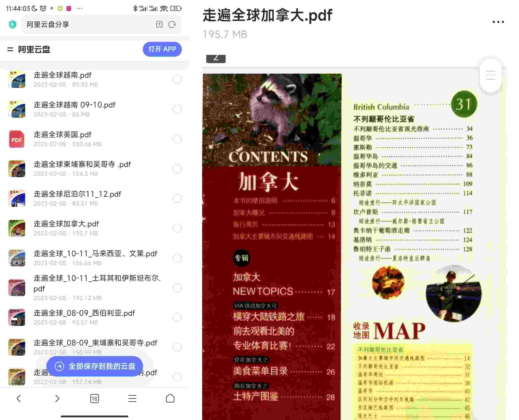Viewport: 519px width, 420px height.
Task: Click 全部保存到我的云盘 button
Action: click(x=95, y=366)
